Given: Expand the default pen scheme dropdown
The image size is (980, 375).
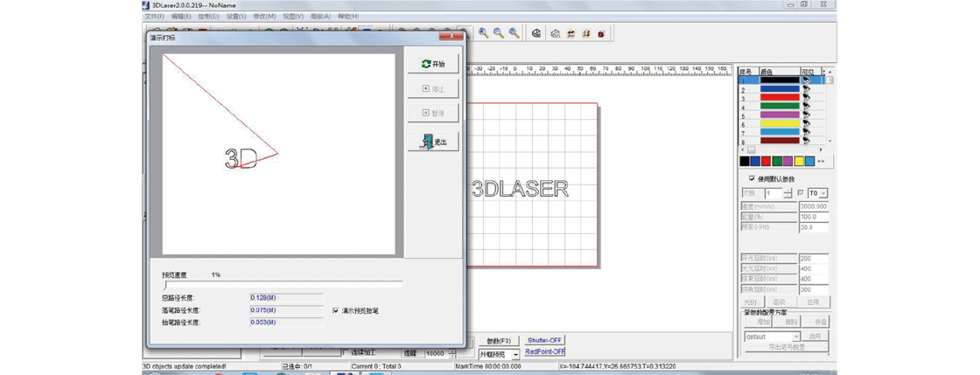Looking at the screenshot, I should tap(773, 337).
